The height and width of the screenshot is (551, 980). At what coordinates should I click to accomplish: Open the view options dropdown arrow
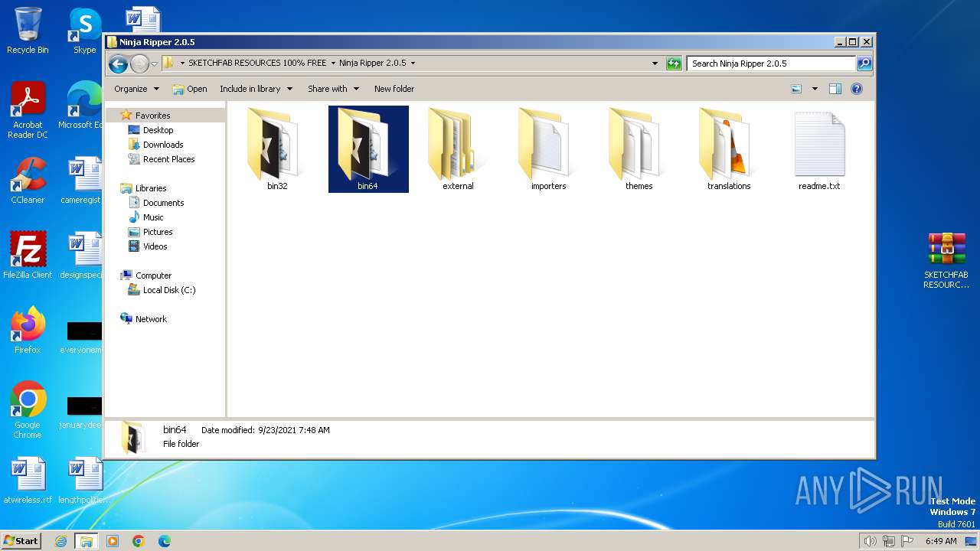click(815, 89)
